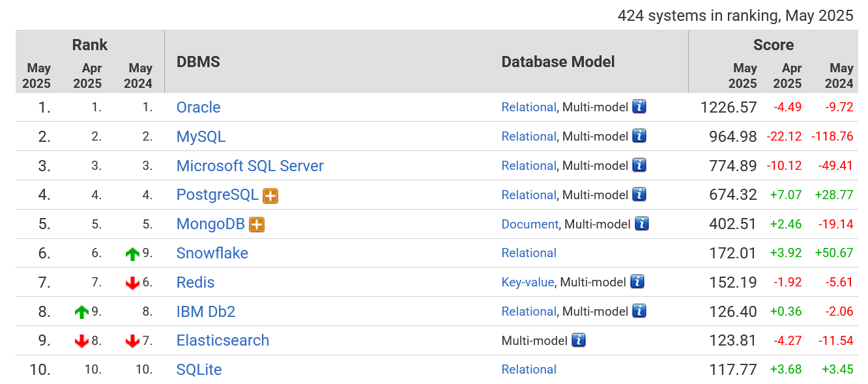Go to the SQLite system page
The image size is (868, 384).
pos(199,370)
